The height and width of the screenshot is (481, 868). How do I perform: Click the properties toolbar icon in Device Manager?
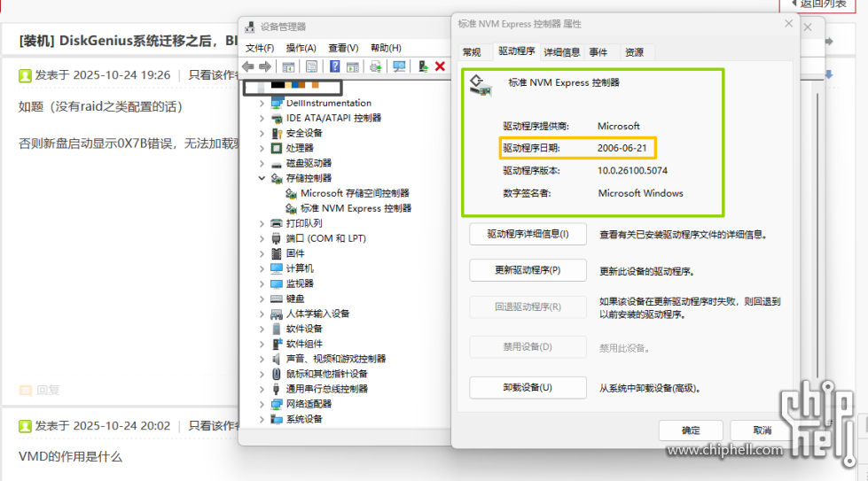tap(311, 66)
